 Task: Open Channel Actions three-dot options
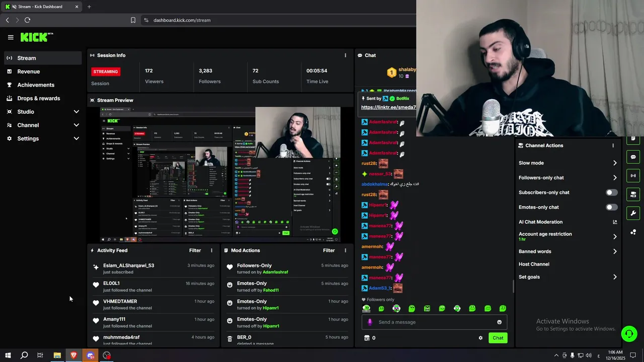(613, 145)
